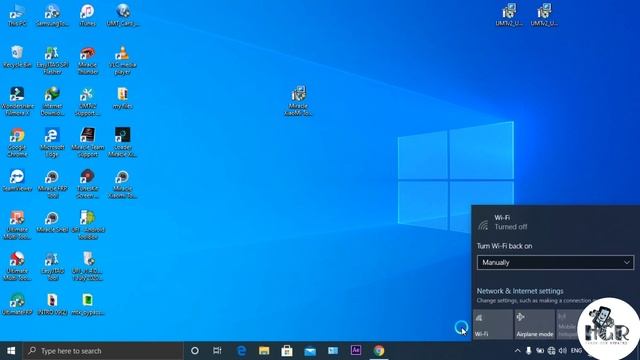
Task: Click the microphone tray icon
Action: tap(529, 351)
